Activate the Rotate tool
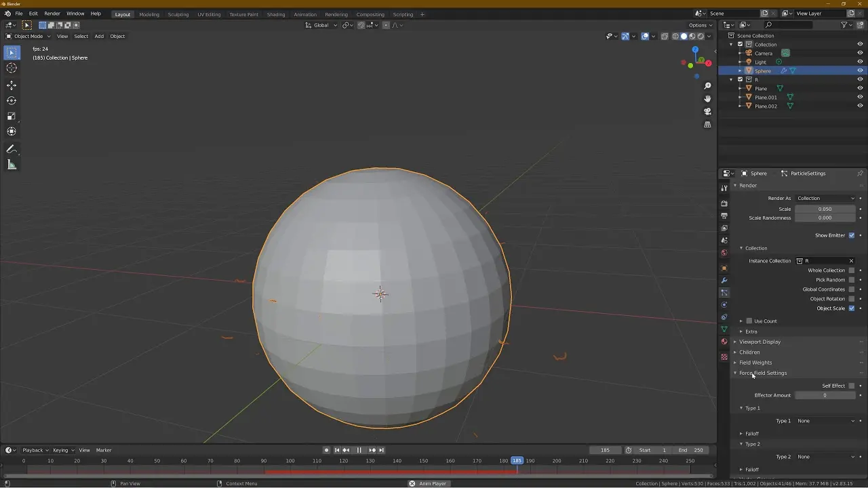 tap(12, 100)
